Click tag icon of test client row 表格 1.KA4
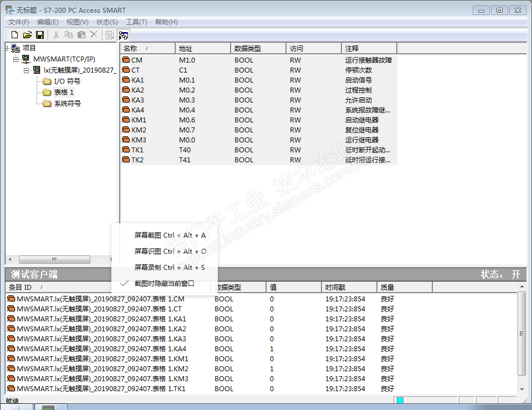The height and width of the screenshot is (410, 532). coord(11,348)
